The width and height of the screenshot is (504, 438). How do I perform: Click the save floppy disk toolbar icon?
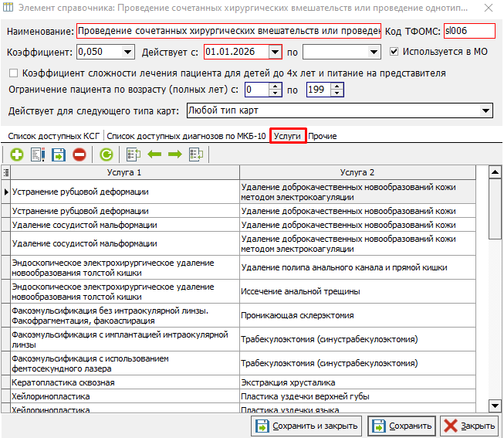tap(58, 154)
